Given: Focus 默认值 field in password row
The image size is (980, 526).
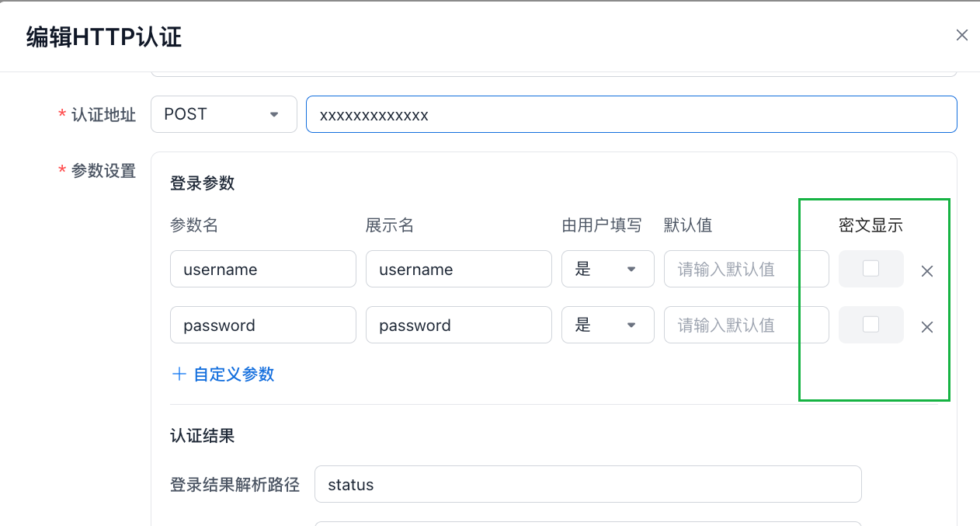Looking at the screenshot, I should [745, 325].
